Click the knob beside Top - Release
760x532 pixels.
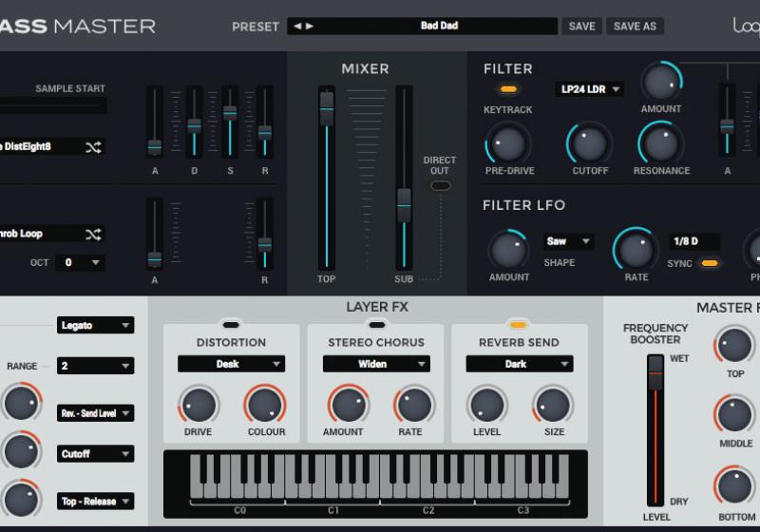point(21,499)
